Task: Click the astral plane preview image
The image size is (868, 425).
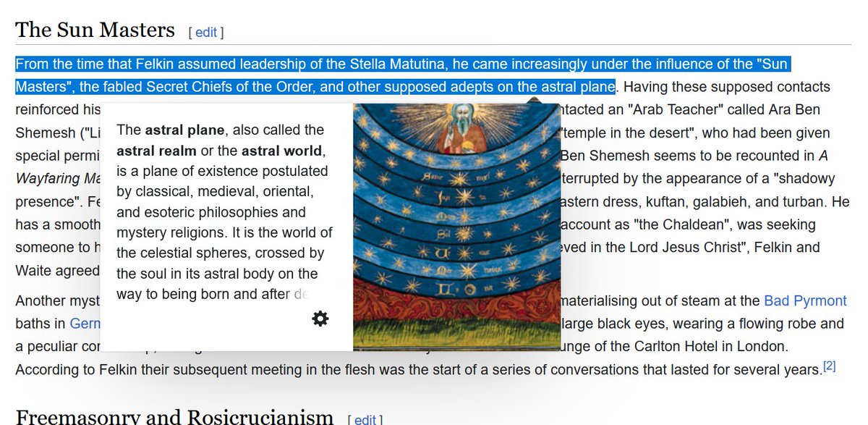Action: pyautogui.click(x=456, y=227)
